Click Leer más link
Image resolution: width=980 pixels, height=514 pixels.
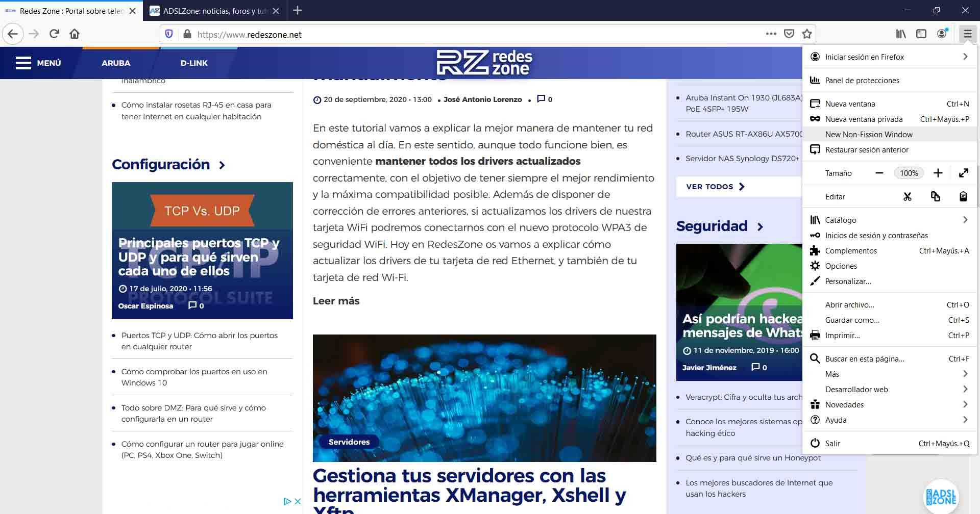tap(336, 301)
